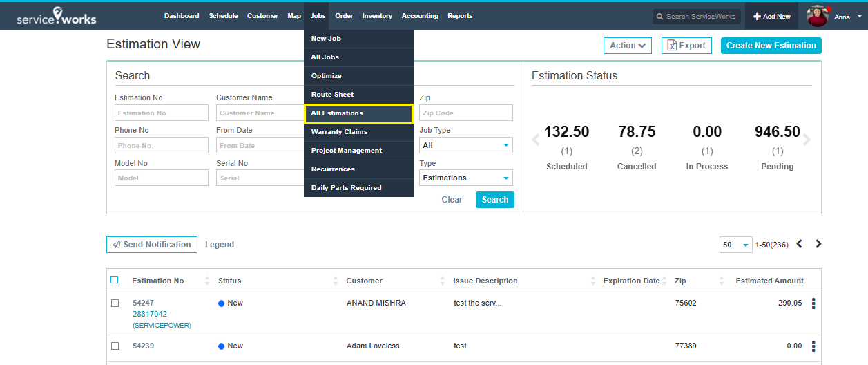
Task: Click the Create New Estimation button
Action: [x=771, y=46]
